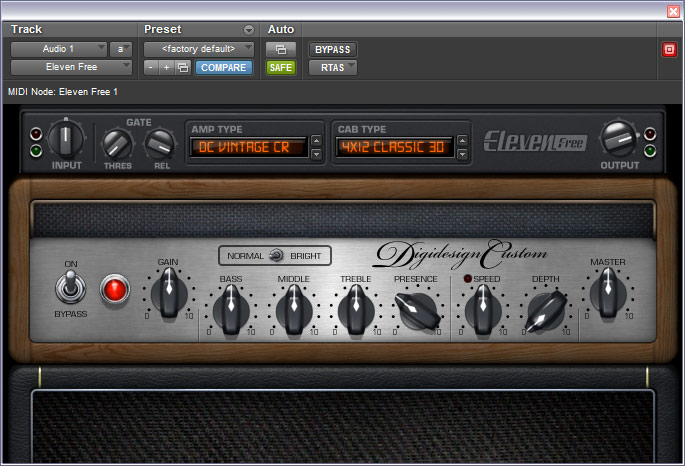
Task: Click the Preset menu circular arrow icon
Action: pyautogui.click(x=249, y=30)
